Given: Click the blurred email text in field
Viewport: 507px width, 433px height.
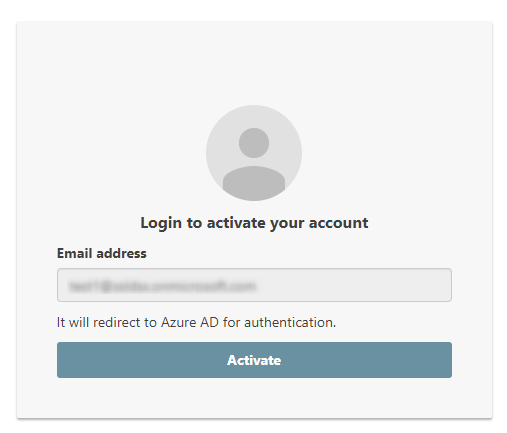Looking at the screenshot, I should [162, 286].
